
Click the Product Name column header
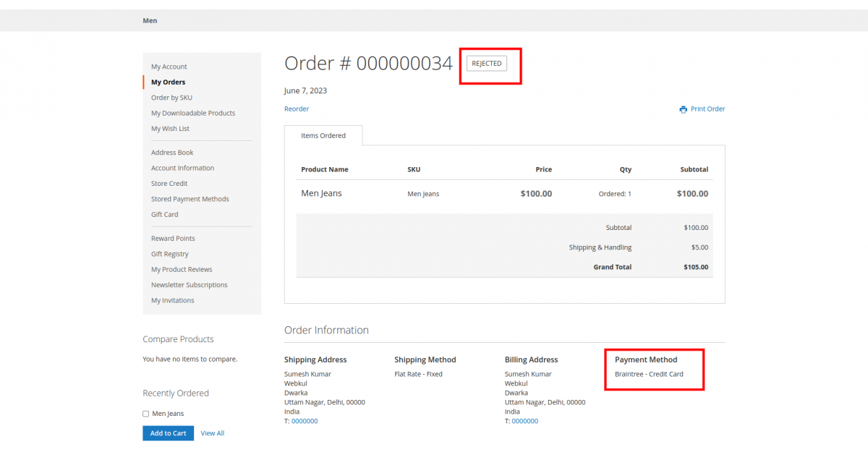(325, 169)
